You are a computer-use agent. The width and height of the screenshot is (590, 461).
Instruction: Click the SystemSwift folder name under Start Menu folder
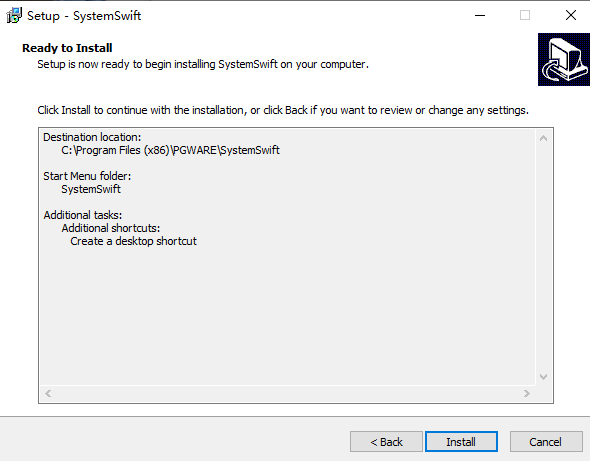click(91, 189)
